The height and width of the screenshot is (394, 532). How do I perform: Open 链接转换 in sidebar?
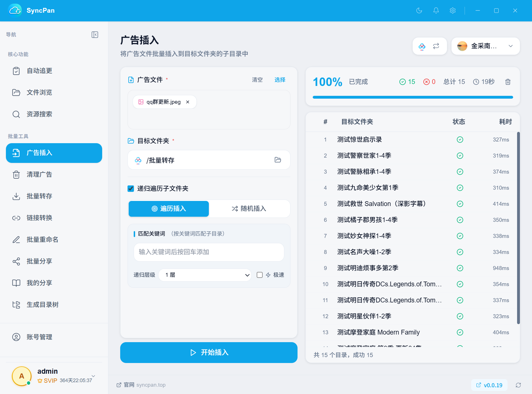[54, 218]
